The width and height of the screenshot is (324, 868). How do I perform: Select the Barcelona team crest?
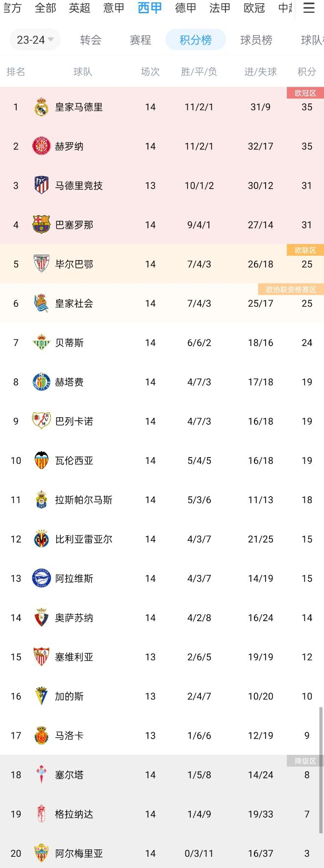pos(42,224)
